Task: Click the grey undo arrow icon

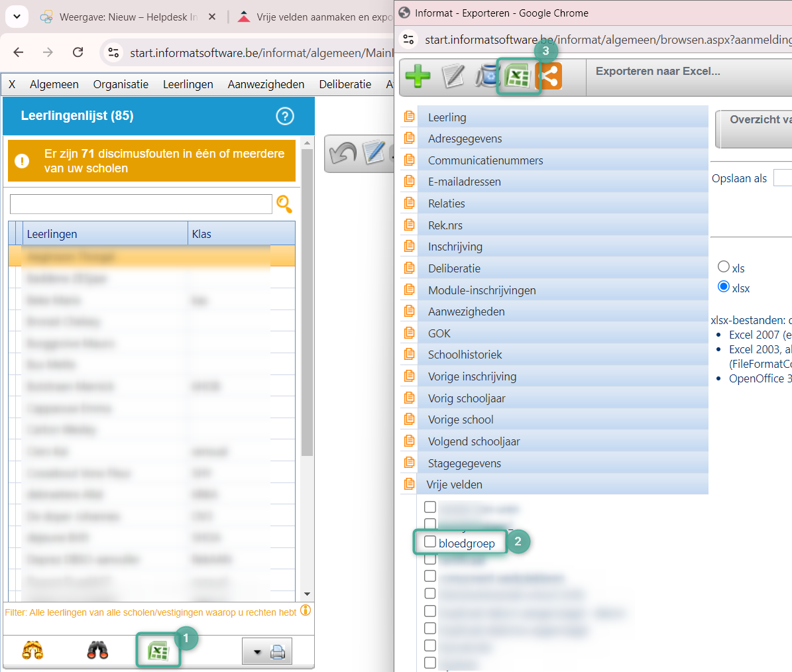Action: [x=343, y=153]
